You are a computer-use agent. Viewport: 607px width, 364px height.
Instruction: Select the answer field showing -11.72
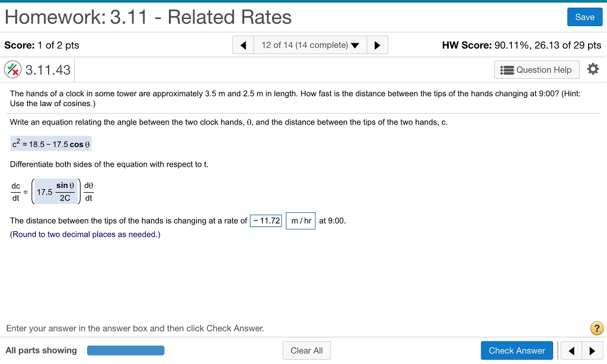[x=266, y=220]
